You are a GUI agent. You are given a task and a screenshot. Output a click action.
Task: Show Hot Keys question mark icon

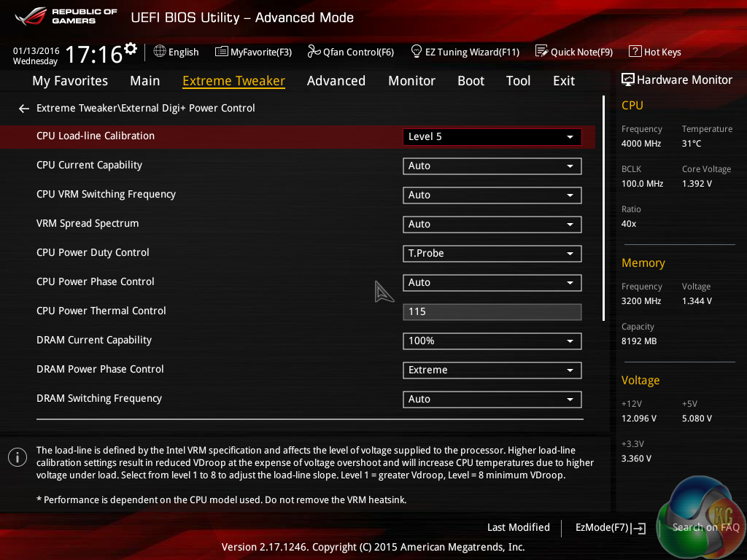click(x=635, y=51)
